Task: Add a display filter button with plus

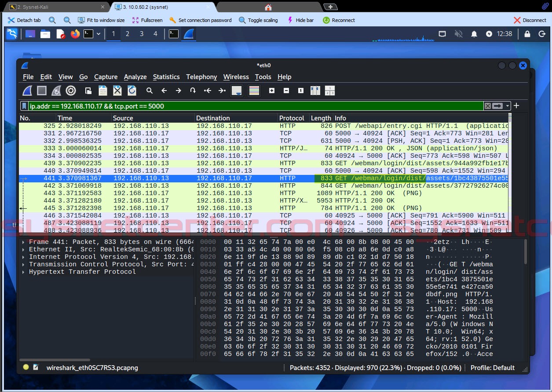Action: pos(516,105)
